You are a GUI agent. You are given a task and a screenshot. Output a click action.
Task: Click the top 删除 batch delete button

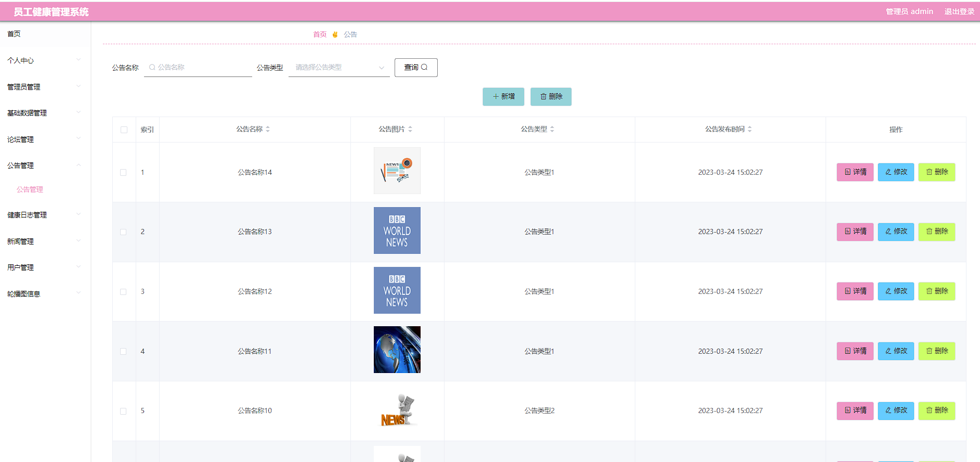(551, 97)
